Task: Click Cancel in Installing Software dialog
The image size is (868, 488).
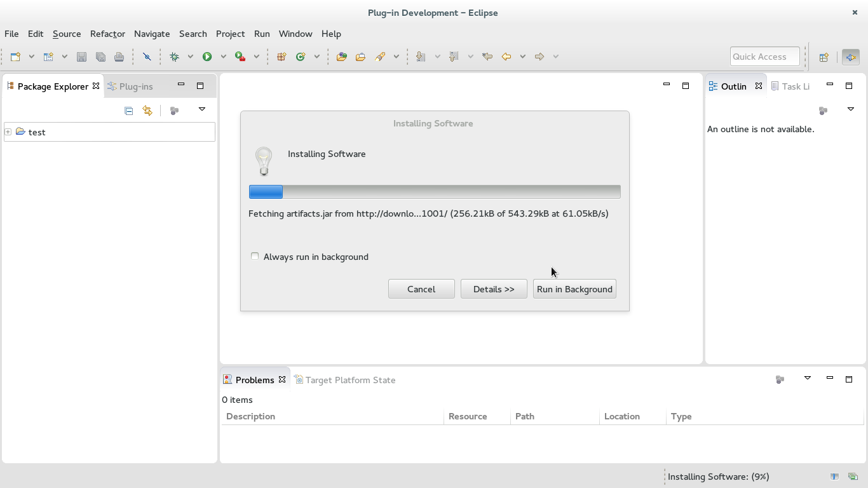Action: tap(421, 289)
